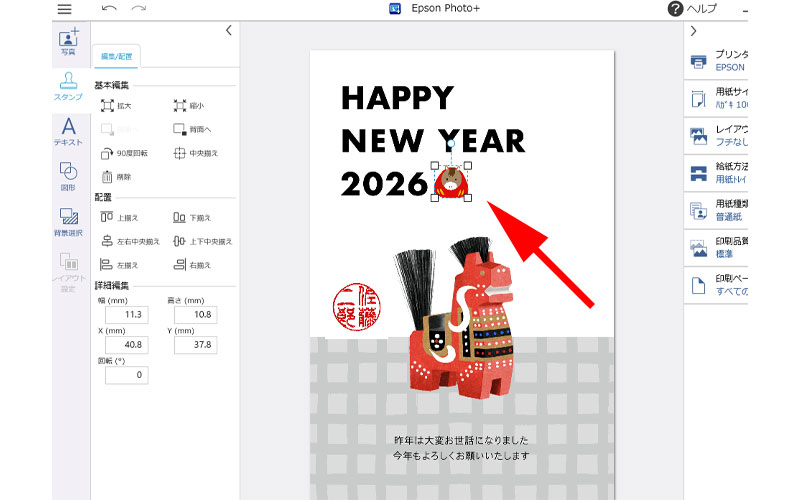Image resolution: width=800 pixels, height=500 pixels.
Task: Click the rotation handle above the stamp
Action: coord(451,144)
